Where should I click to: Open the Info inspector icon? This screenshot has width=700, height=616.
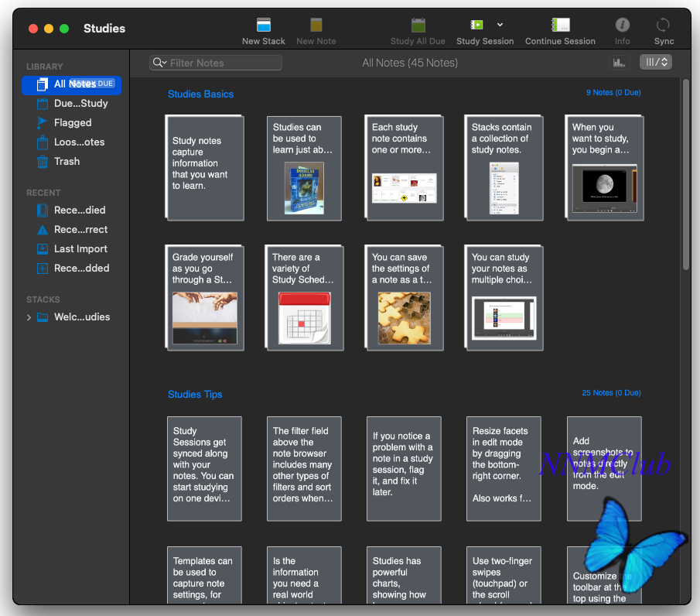tap(622, 26)
